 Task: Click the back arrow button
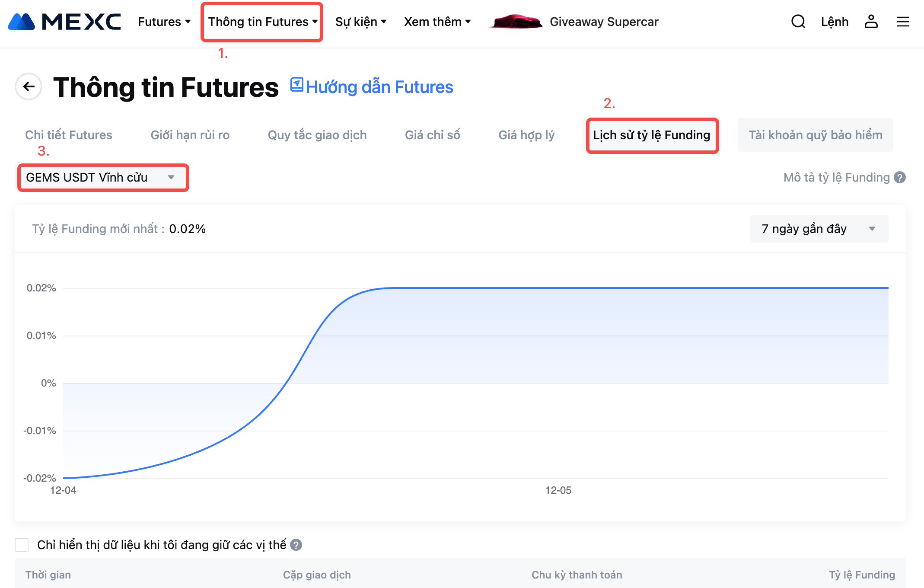pyautogui.click(x=29, y=87)
